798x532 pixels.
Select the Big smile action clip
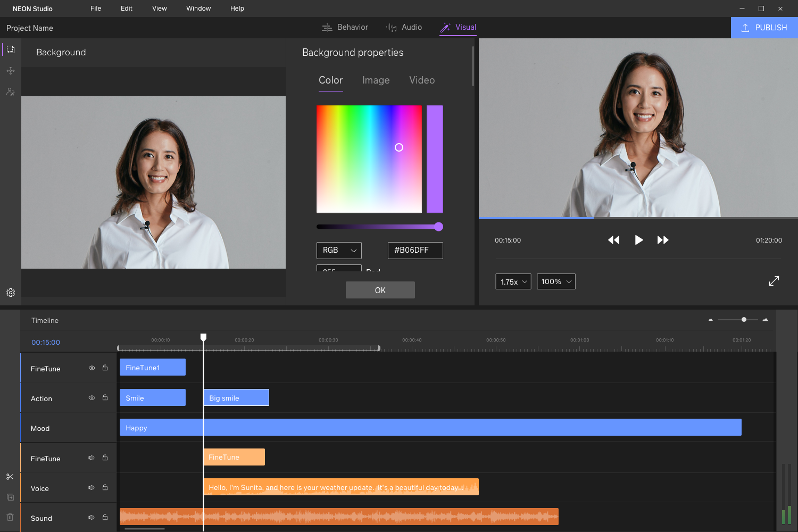point(236,397)
